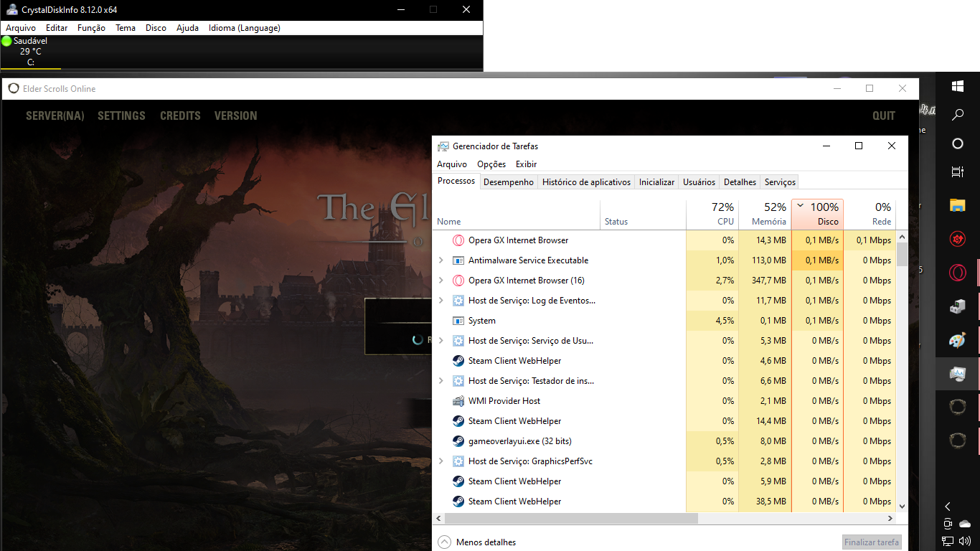Click the vertical scrollbar thumb in the process list

click(902, 254)
